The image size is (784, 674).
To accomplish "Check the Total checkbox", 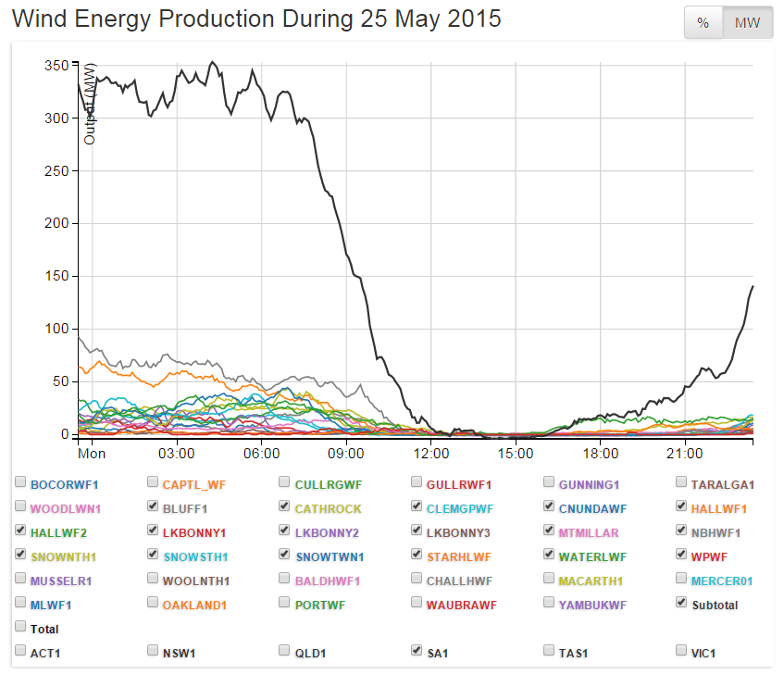I will click(x=20, y=628).
